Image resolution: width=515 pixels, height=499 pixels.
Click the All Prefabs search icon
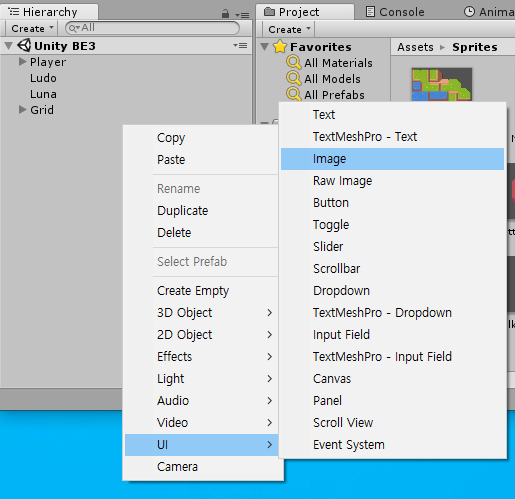coord(294,94)
